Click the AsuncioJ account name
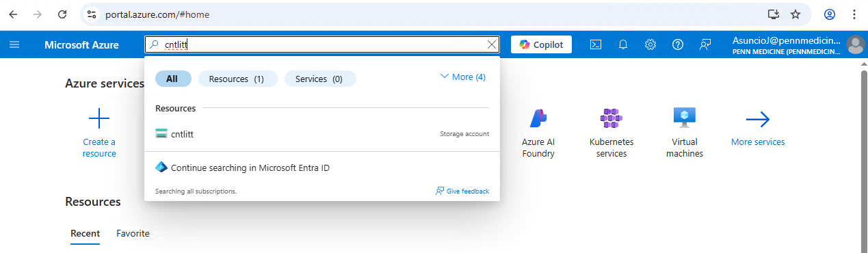 click(x=787, y=40)
